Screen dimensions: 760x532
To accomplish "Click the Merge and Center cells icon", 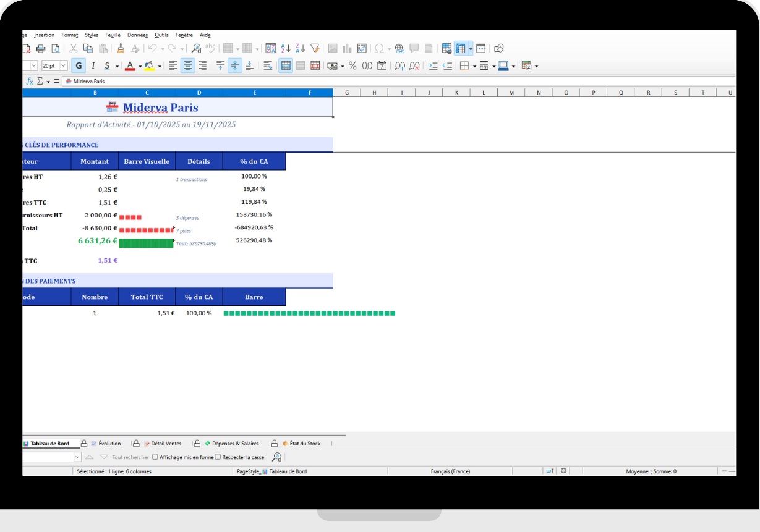I will [x=286, y=65].
